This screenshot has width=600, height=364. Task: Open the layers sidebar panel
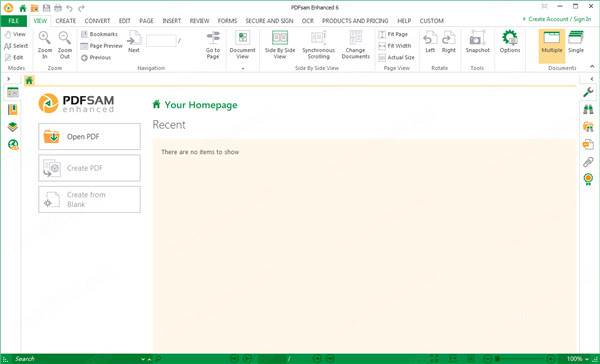[13, 127]
